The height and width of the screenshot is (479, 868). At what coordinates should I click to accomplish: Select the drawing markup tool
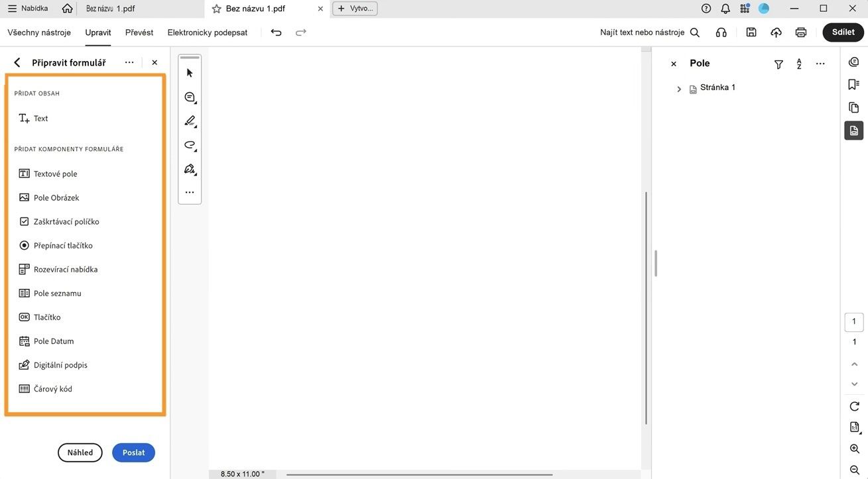pos(188,120)
